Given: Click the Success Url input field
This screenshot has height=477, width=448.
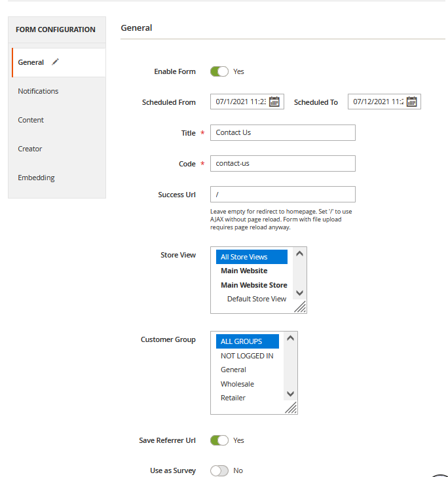Looking at the screenshot, I should 283,195.
